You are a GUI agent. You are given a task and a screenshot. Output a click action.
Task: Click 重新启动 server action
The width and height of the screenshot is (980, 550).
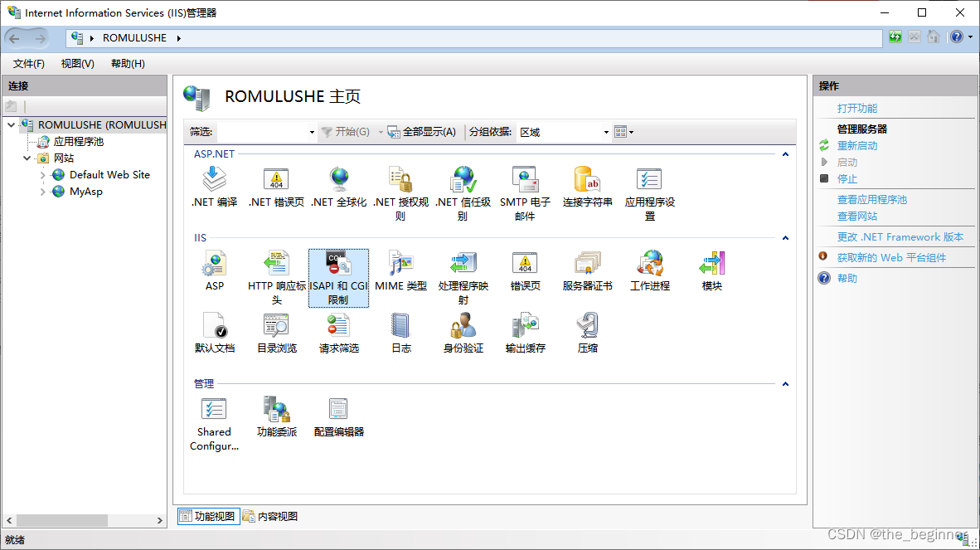pyautogui.click(x=856, y=146)
